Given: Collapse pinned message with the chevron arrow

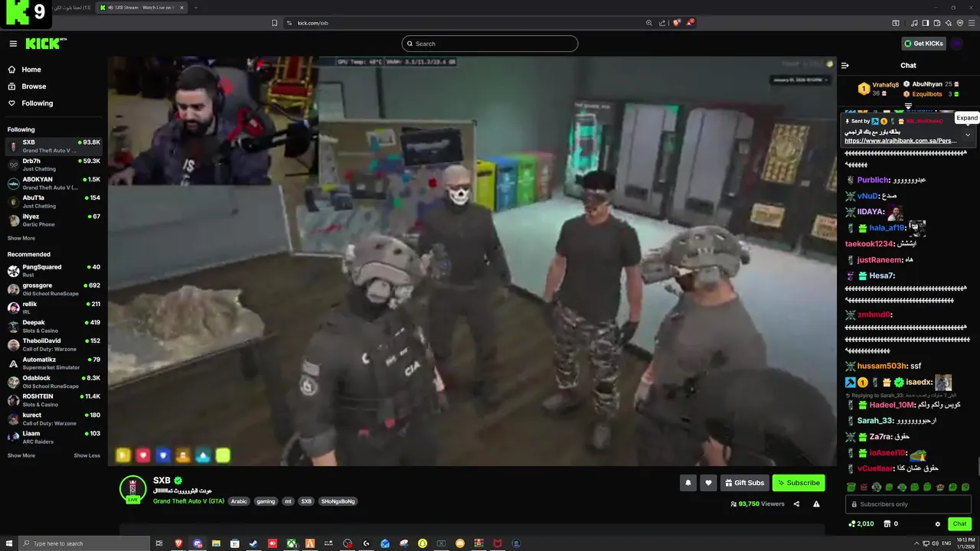Looking at the screenshot, I should point(968,135).
